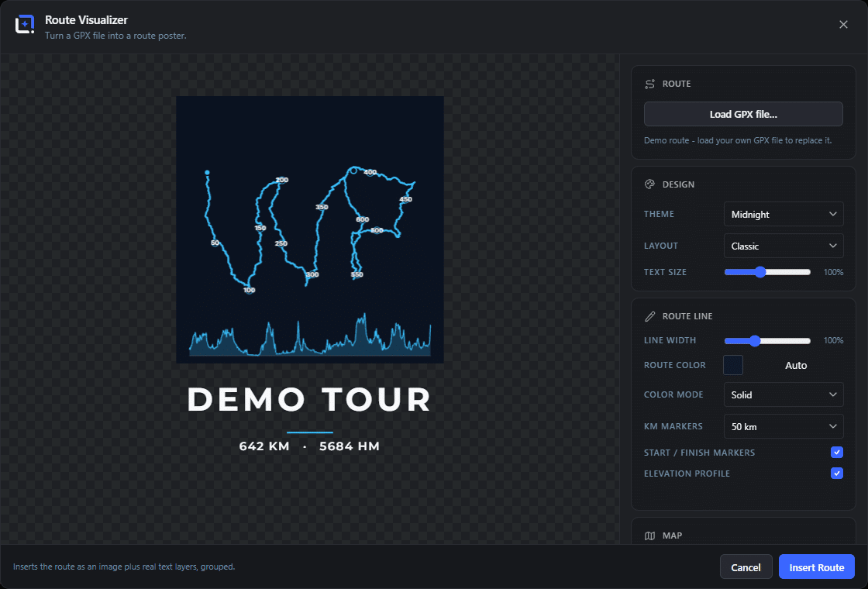The height and width of the screenshot is (589, 868).
Task: Click the Route Line pencil icon
Action: click(x=650, y=316)
